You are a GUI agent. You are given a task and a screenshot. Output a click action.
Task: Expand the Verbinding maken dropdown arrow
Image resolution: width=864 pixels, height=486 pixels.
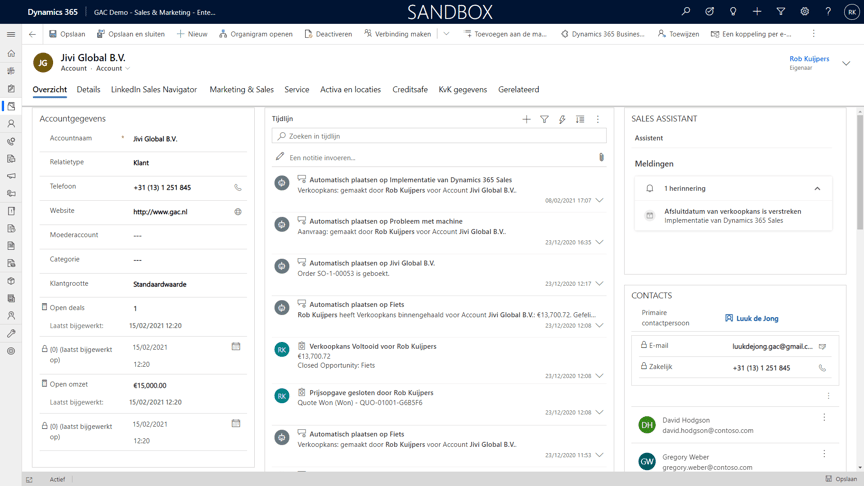click(446, 34)
